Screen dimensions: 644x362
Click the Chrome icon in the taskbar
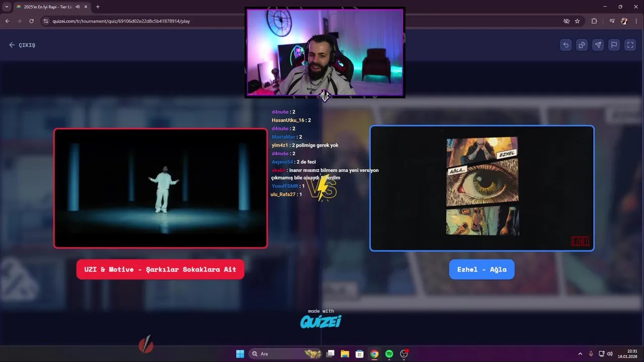(374, 354)
